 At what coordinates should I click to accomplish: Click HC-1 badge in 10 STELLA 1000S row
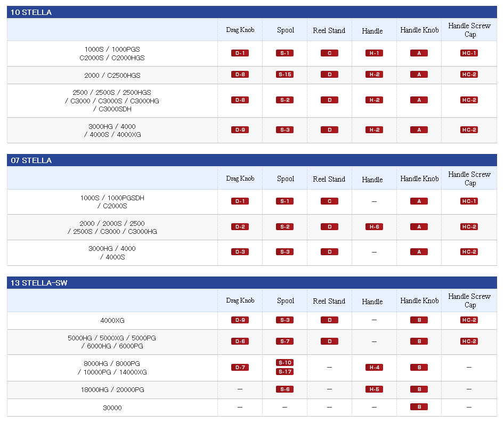point(469,53)
